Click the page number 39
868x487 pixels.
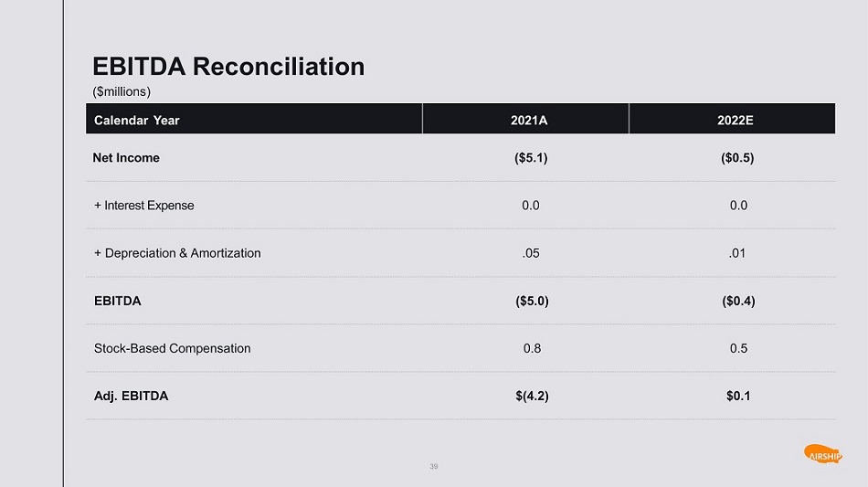[434, 467]
